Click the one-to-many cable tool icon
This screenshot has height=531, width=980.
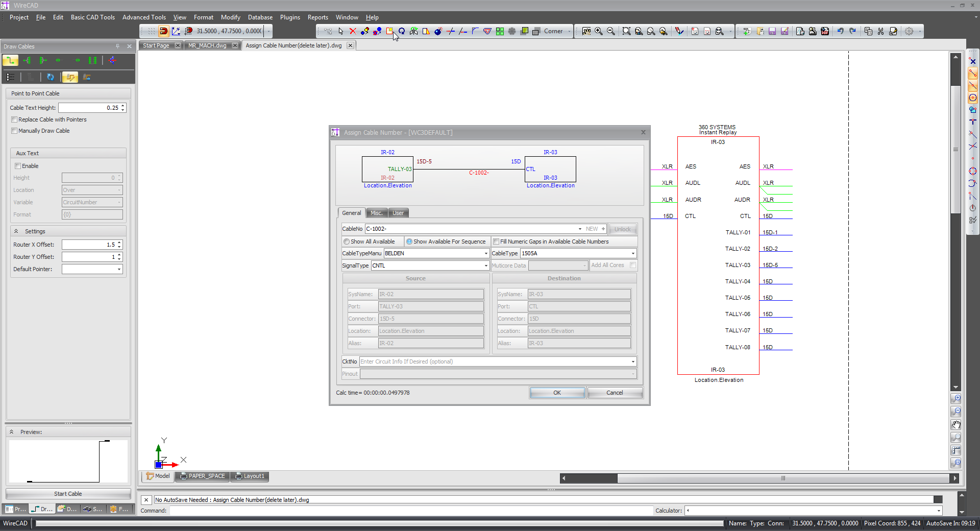[27, 60]
